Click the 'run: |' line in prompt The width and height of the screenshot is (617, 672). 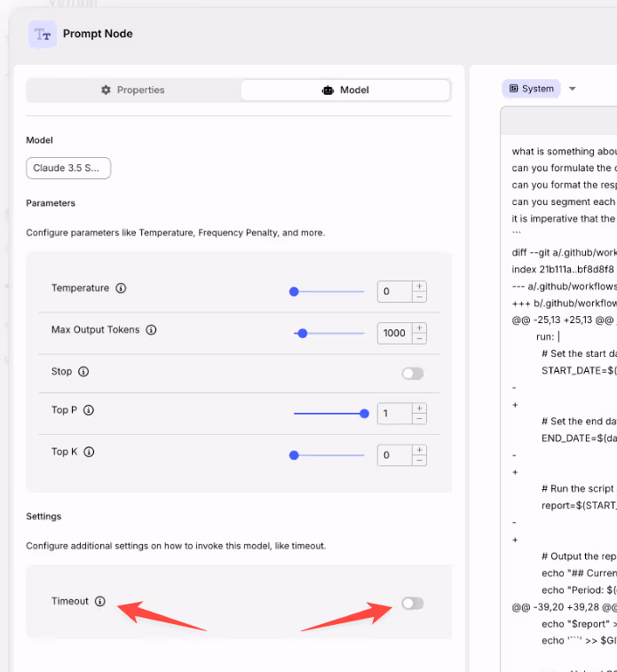tap(548, 336)
